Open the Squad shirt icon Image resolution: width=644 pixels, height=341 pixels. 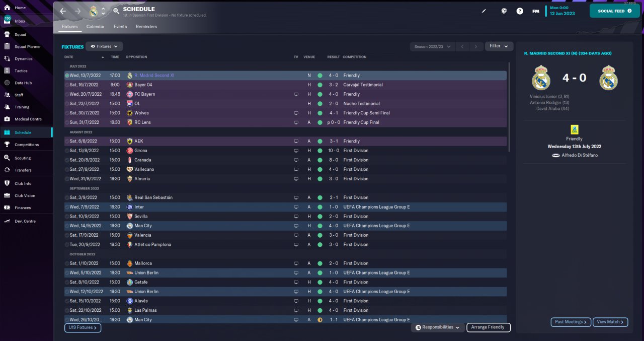point(7,35)
